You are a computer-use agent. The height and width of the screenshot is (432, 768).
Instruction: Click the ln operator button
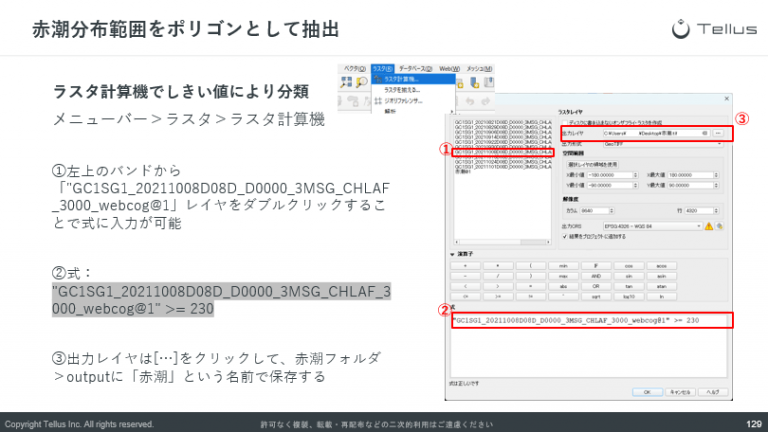tap(662, 297)
